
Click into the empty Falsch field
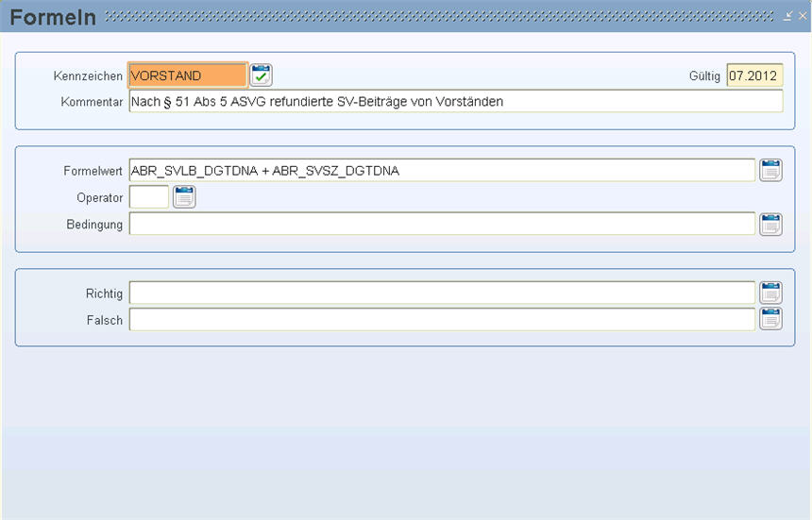tap(442, 320)
